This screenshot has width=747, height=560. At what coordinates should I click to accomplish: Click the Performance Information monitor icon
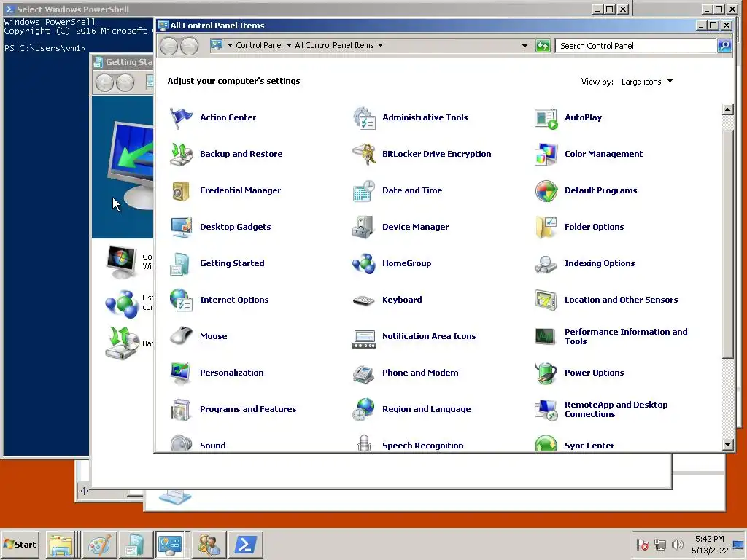click(x=546, y=336)
